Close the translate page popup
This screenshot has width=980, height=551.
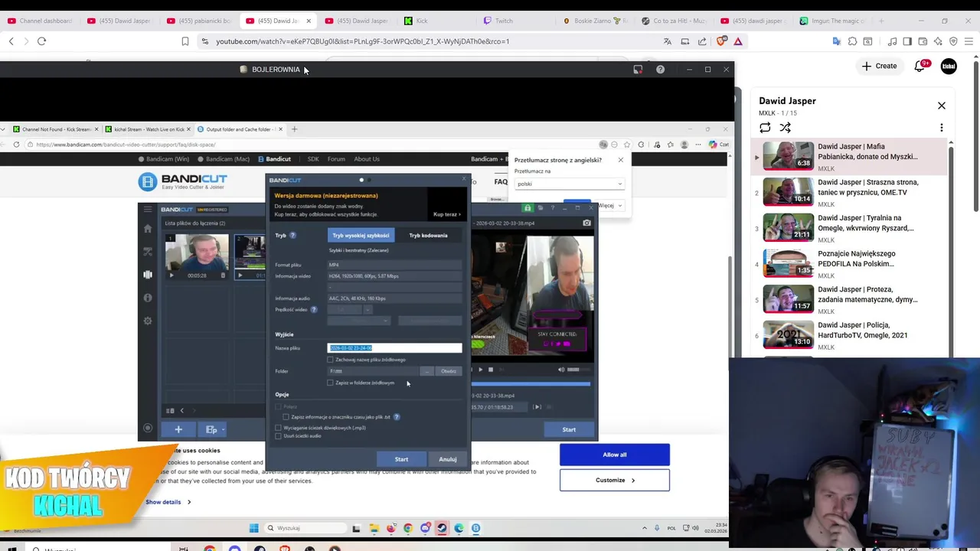(620, 160)
